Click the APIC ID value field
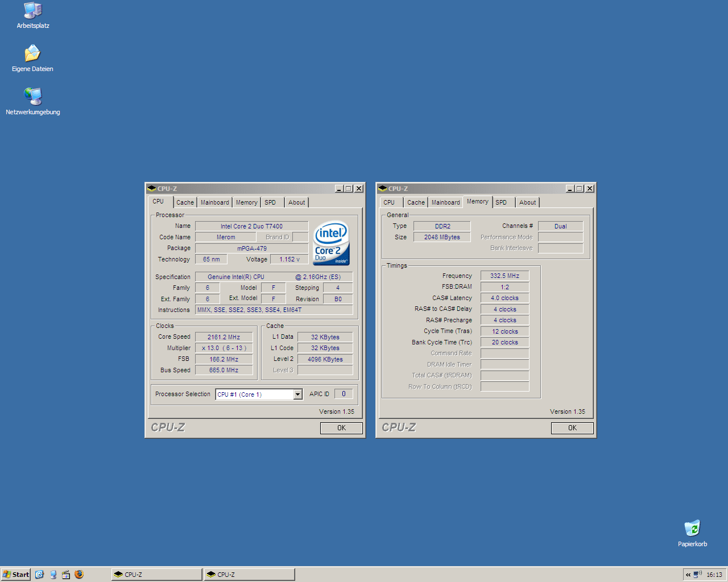The width and height of the screenshot is (728, 582). click(344, 394)
